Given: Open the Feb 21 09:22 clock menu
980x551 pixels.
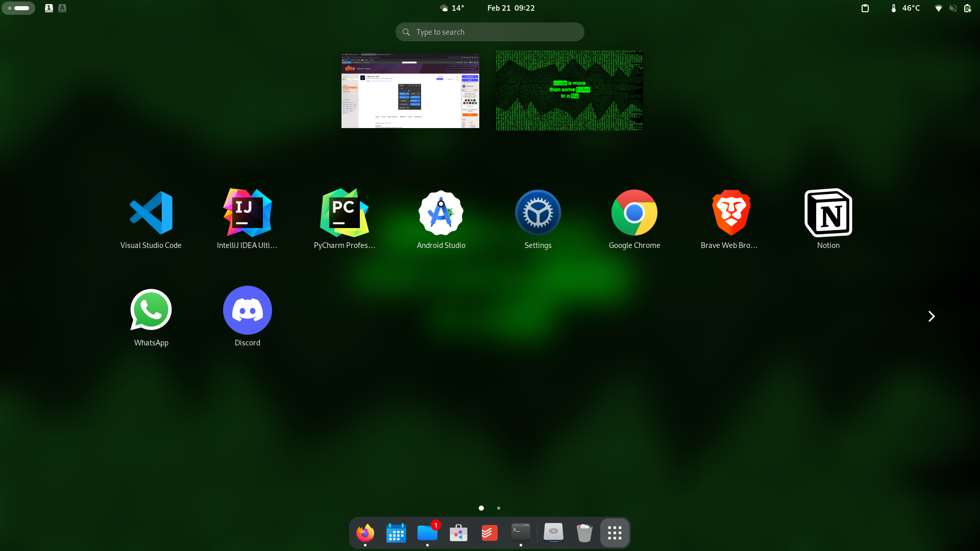Looking at the screenshot, I should coord(511,8).
